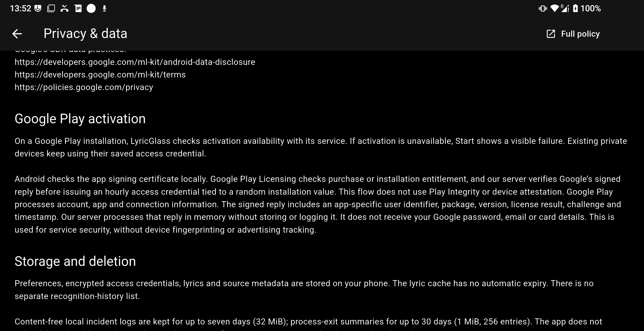This screenshot has width=644, height=331.
Task: Tap the stacked squares notification icon
Action: [x=51, y=9]
